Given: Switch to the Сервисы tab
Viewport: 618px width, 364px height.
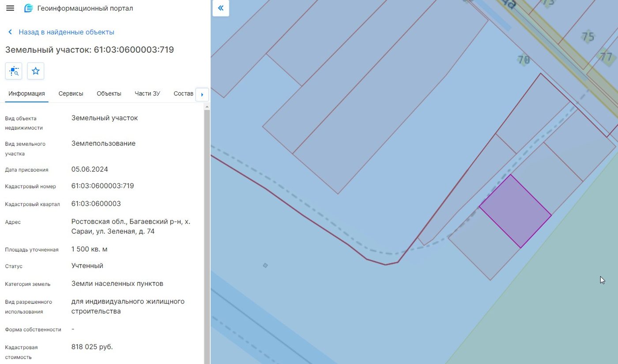Looking at the screenshot, I should [71, 94].
